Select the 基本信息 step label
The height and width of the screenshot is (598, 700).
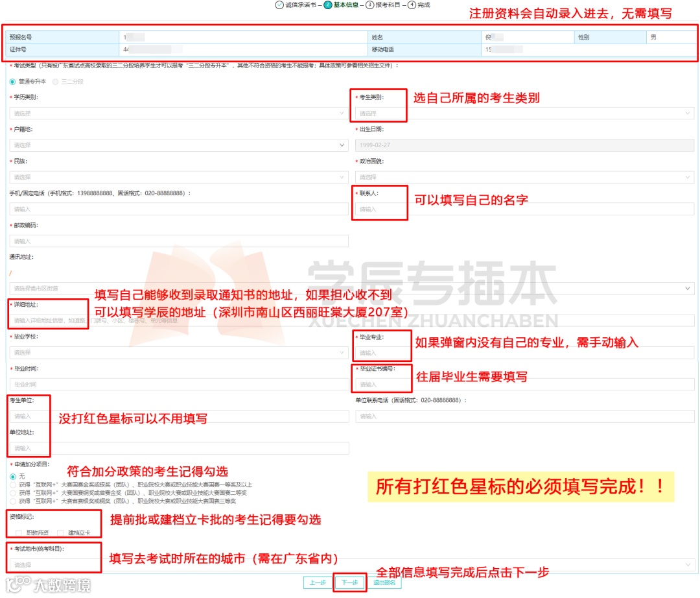[x=346, y=5]
